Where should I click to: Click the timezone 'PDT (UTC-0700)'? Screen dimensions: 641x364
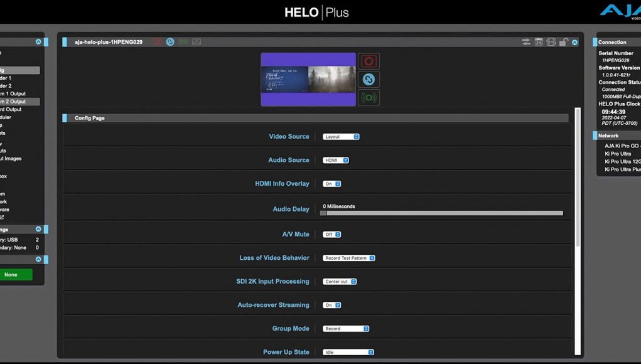pos(619,124)
